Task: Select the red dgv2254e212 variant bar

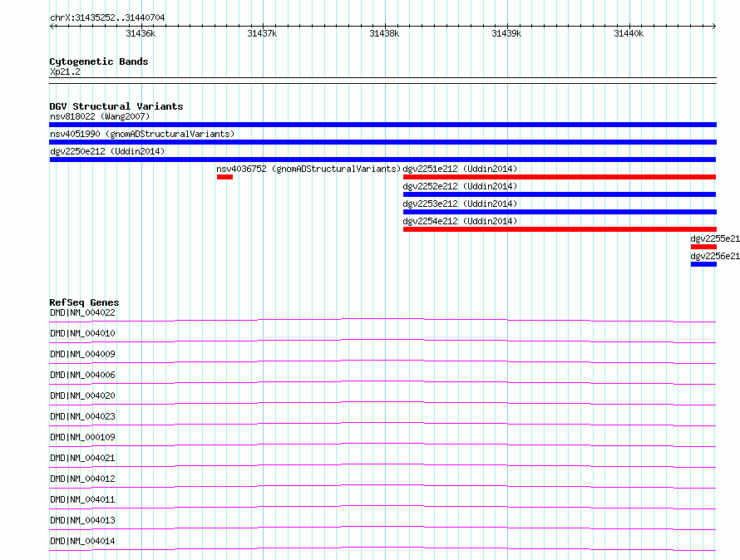Action: pos(560,229)
